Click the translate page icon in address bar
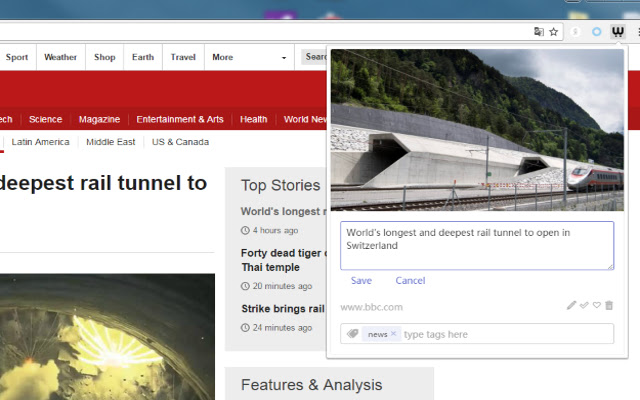640x400 pixels. point(539,31)
